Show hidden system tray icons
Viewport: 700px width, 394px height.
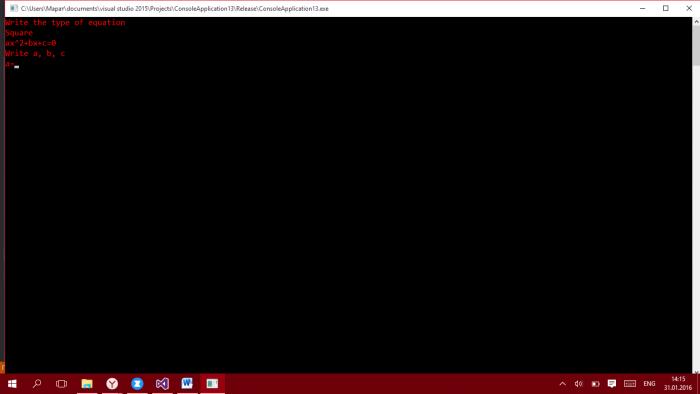(562, 384)
